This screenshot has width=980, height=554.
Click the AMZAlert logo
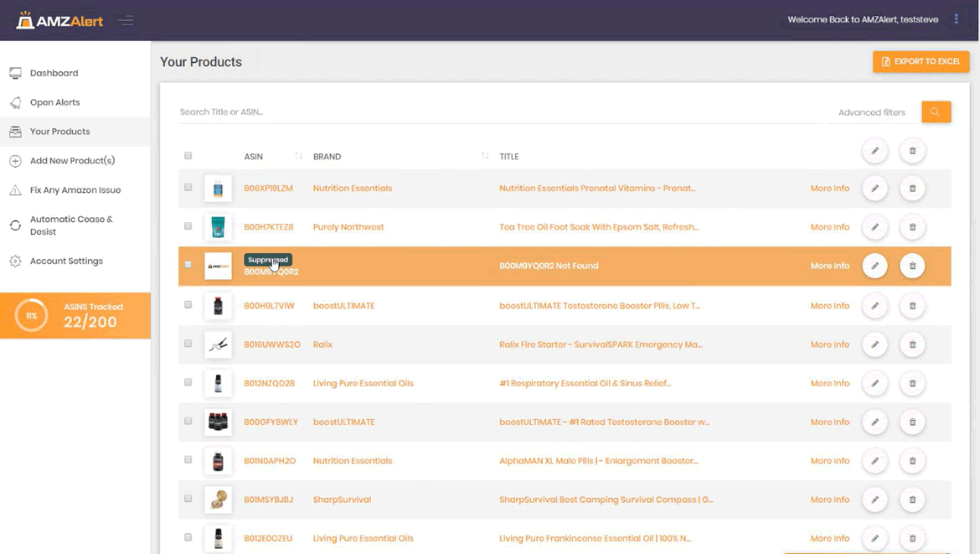coord(59,21)
